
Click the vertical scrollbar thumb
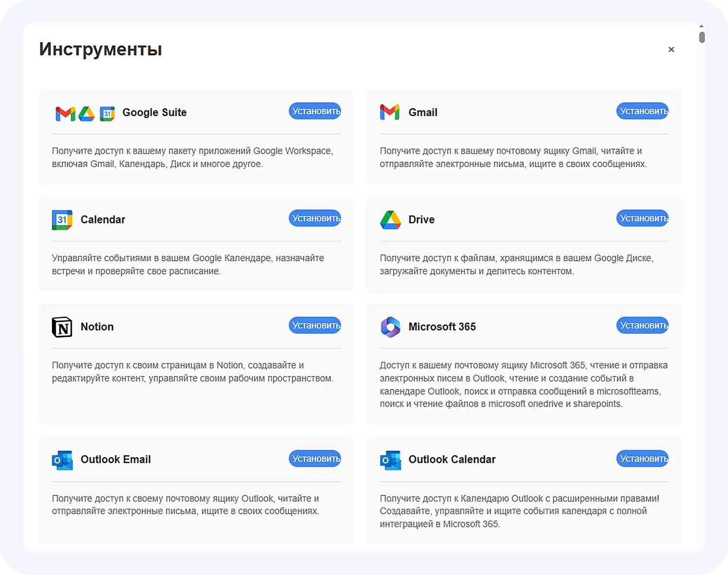[x=702, y=37]
